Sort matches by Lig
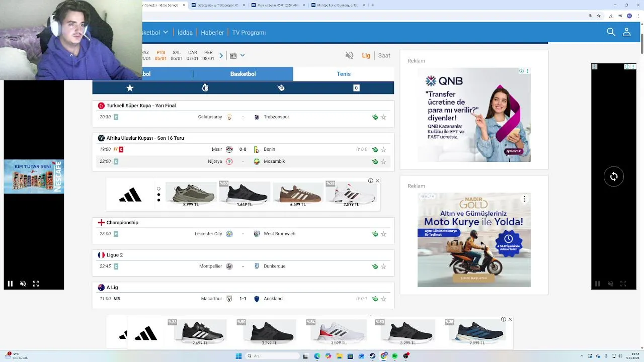 click(x=366, y=55)
